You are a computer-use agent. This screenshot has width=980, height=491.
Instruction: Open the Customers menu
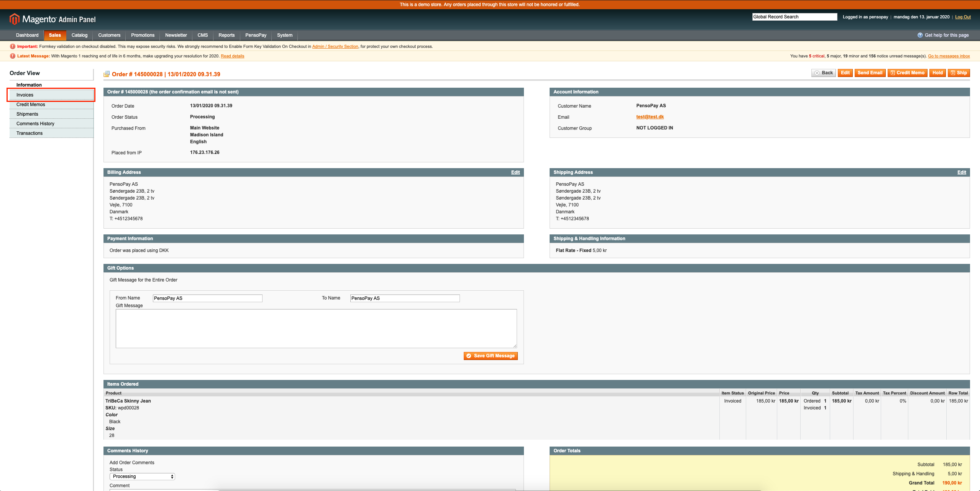coord(109,35)
